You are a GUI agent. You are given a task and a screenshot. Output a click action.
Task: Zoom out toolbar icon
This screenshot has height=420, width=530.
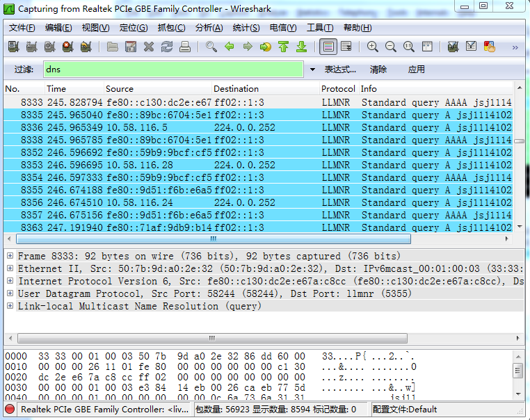tap(391, 47)
